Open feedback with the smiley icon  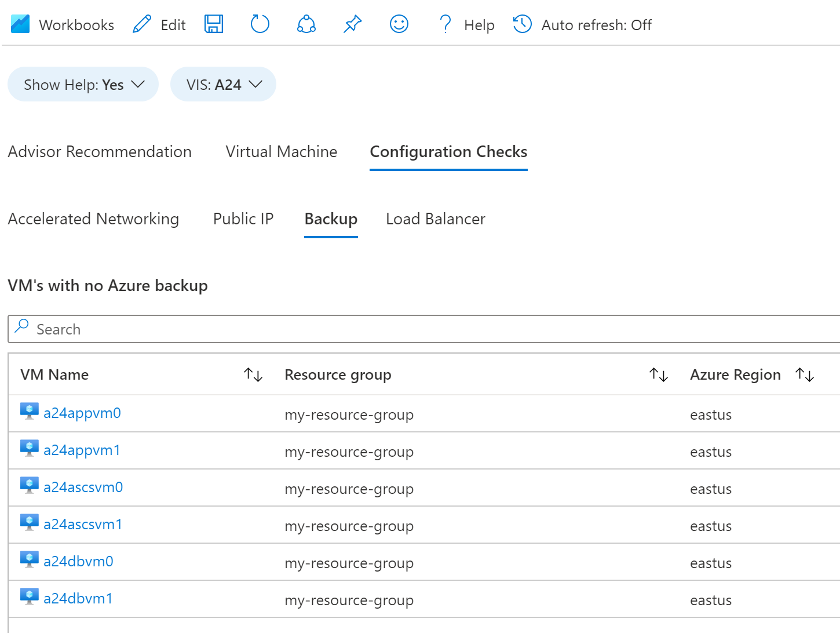click(x=399, y=24)
